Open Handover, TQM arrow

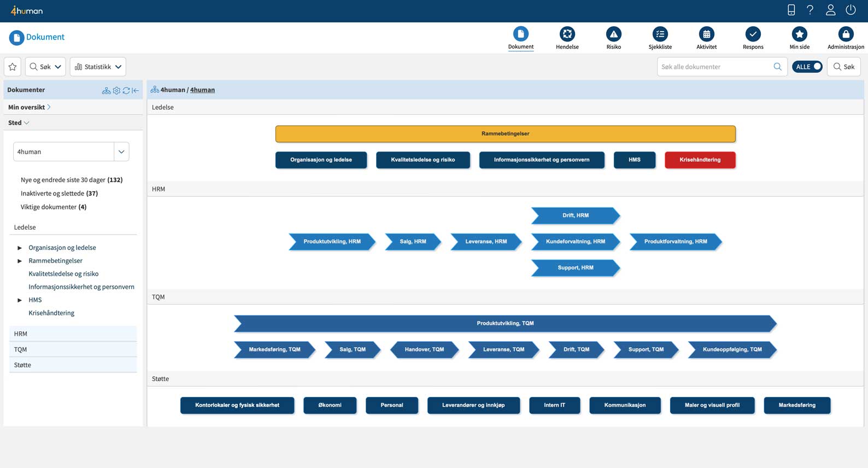425,350
